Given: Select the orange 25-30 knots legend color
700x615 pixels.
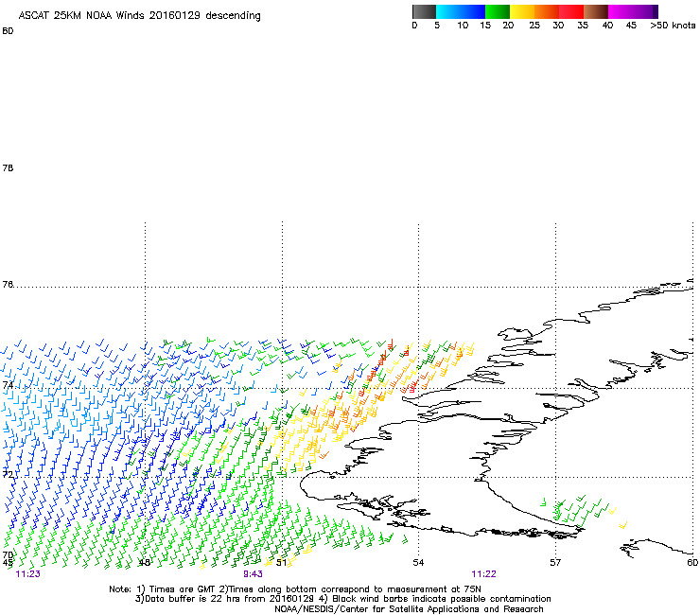Looking at the screenshot, I should click(x=547, y=11).
